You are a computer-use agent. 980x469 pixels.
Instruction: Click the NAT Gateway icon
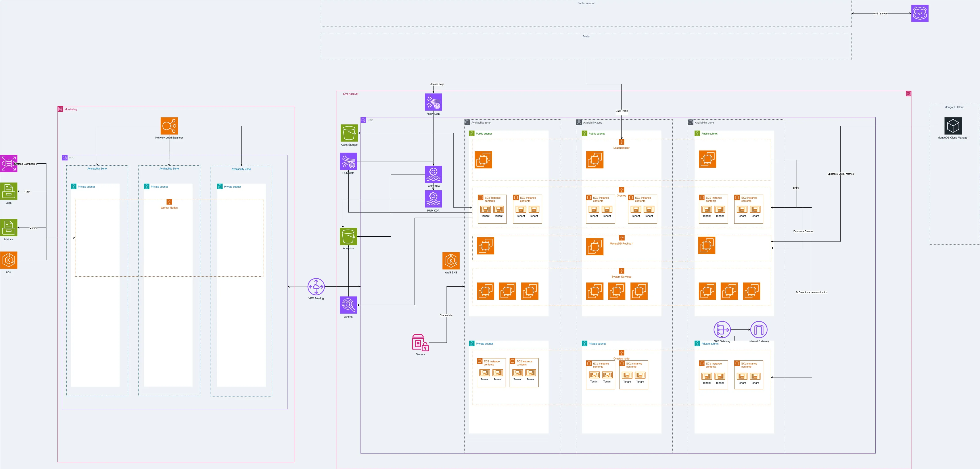pyautogui.click(x=722, y=330)
